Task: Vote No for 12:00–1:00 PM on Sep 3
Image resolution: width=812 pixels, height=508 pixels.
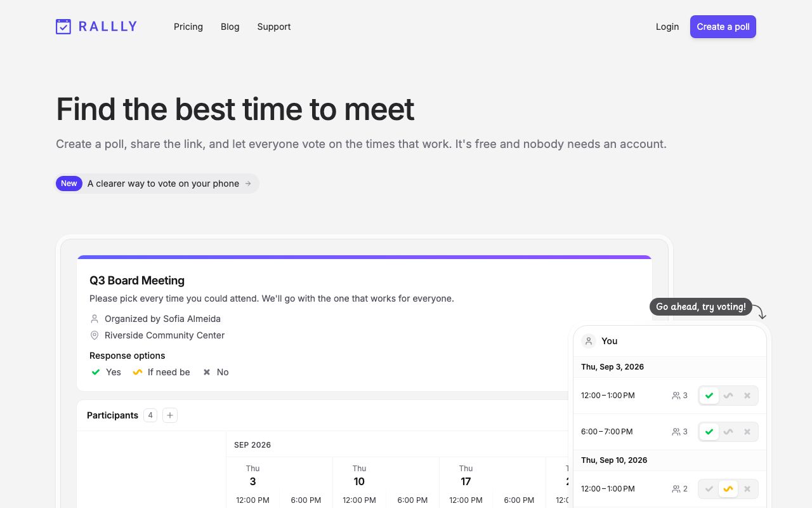Action: (x=747, y=396)
